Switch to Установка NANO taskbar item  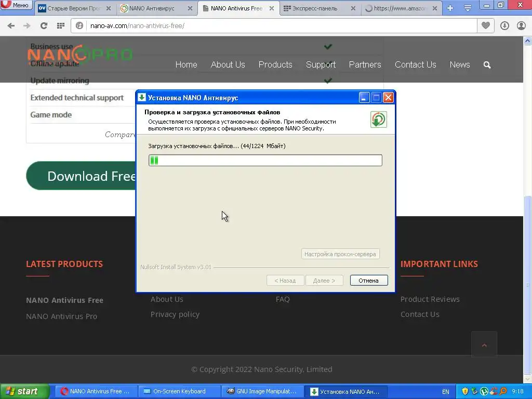tap(345, 391)
